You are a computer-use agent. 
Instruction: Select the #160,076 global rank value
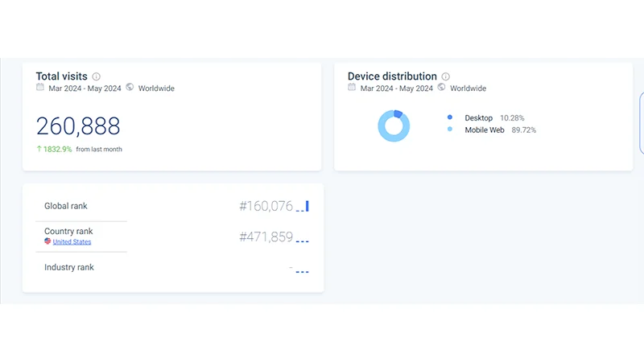266,206
